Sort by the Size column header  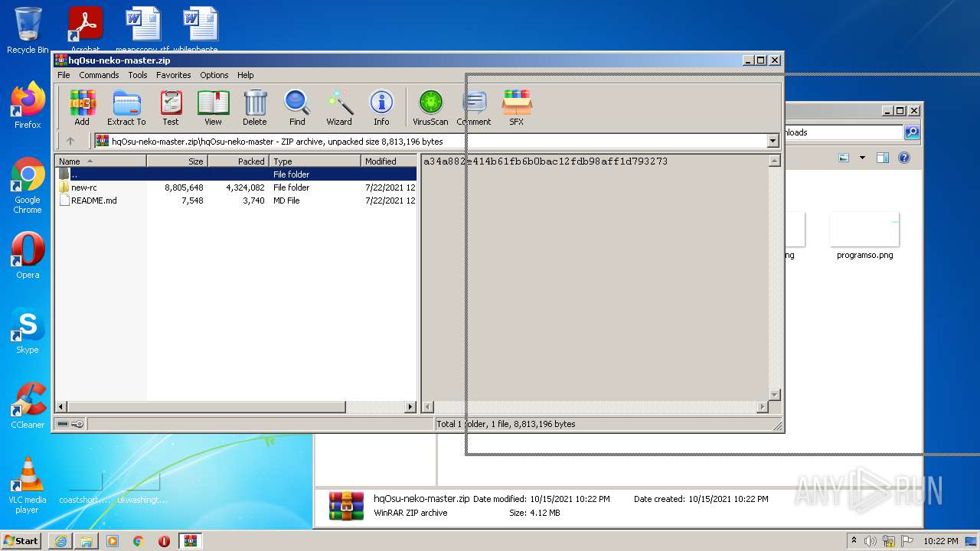point(177,161)
